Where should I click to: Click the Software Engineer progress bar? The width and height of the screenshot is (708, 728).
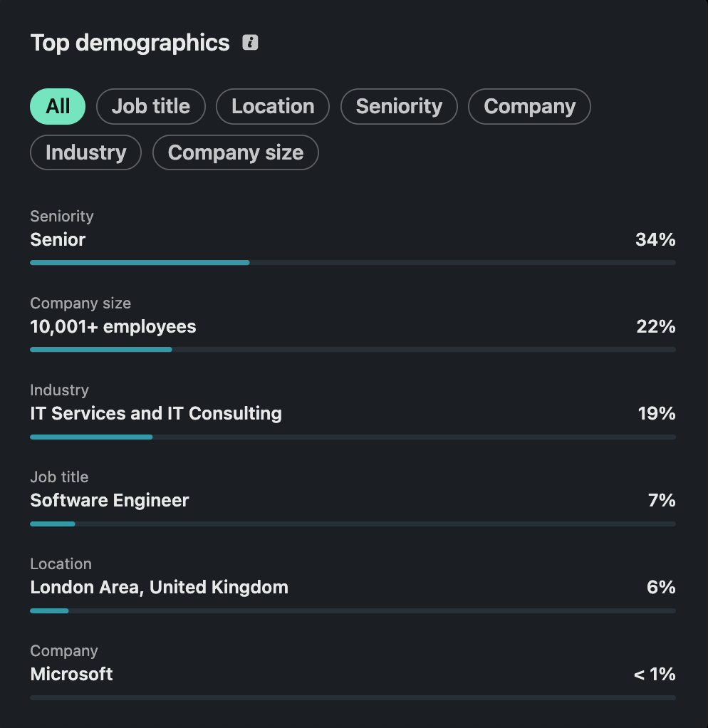[353, 524]
